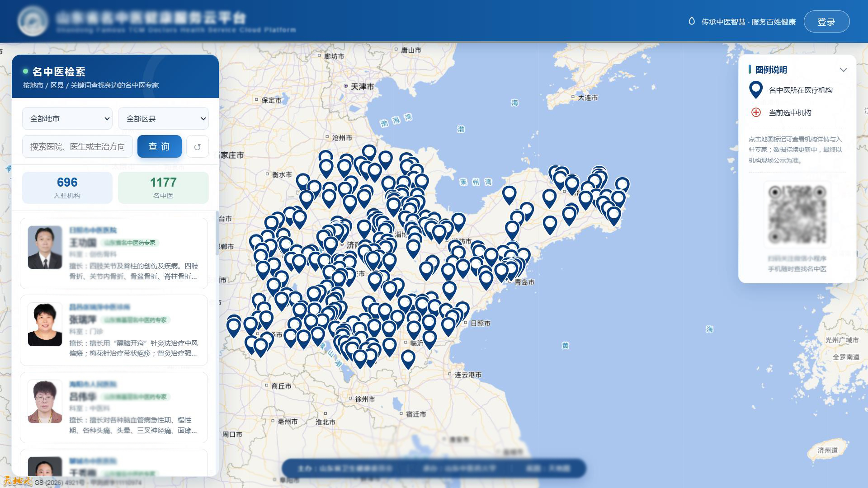Click the photo of the doctor treating 四肢关节 injuries
Screen dimensions: 868x488
pyautogui.click(x=45, y=248)
